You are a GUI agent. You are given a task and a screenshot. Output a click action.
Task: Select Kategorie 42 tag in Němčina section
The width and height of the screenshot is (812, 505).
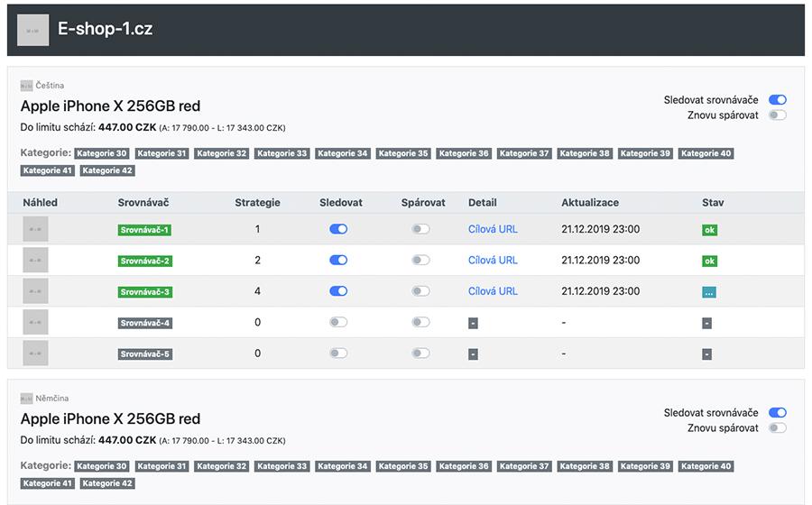107,483
